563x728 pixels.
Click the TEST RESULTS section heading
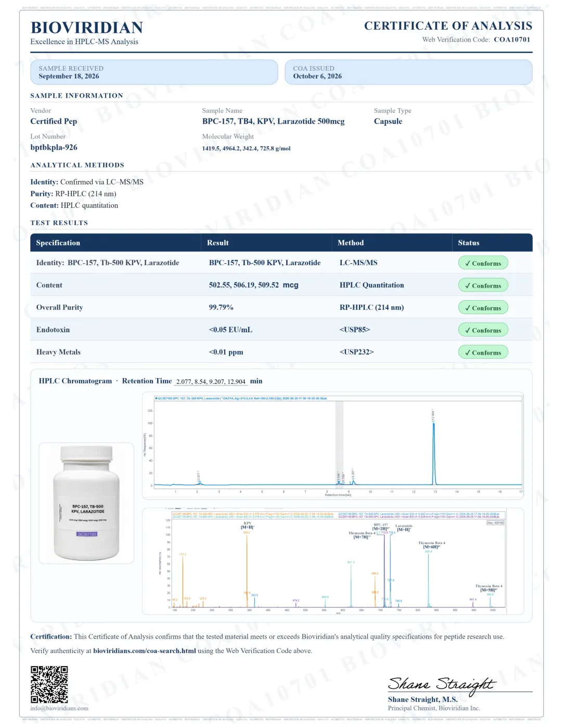pos(59,223)
